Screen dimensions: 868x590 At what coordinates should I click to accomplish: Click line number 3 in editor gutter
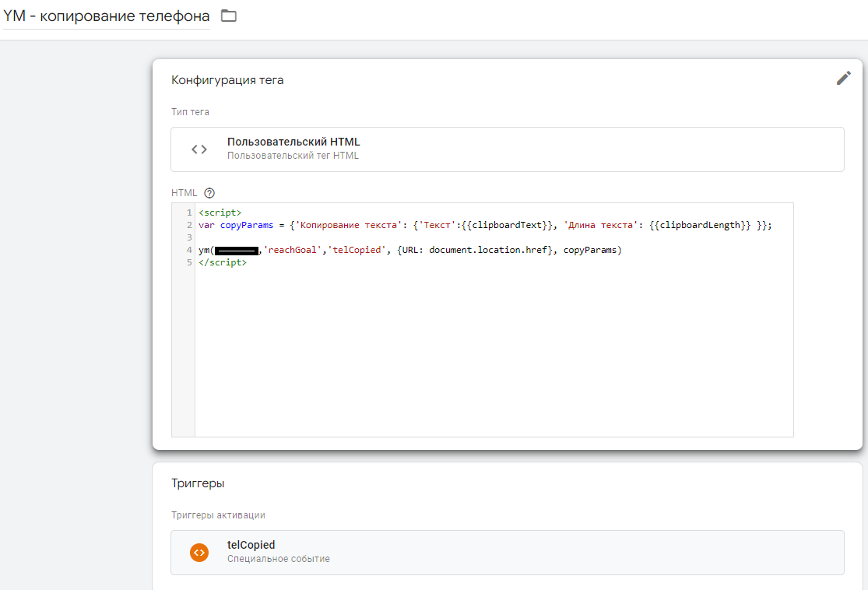[189, 237]
